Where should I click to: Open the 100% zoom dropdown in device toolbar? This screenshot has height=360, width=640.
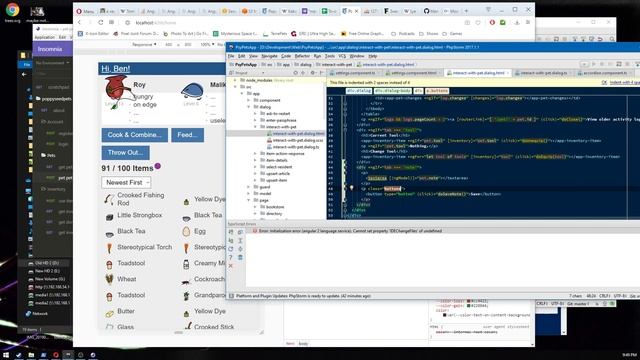click(x=207, y=44)
